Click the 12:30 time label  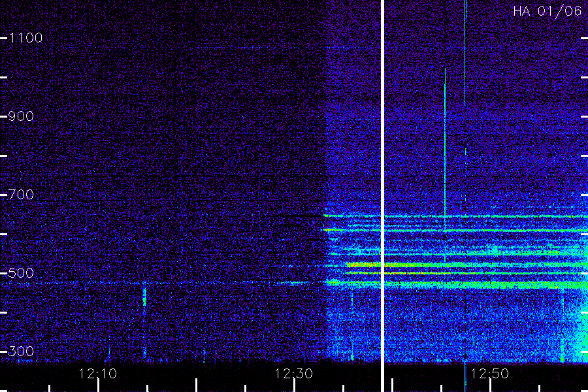(x=293, y=374)
